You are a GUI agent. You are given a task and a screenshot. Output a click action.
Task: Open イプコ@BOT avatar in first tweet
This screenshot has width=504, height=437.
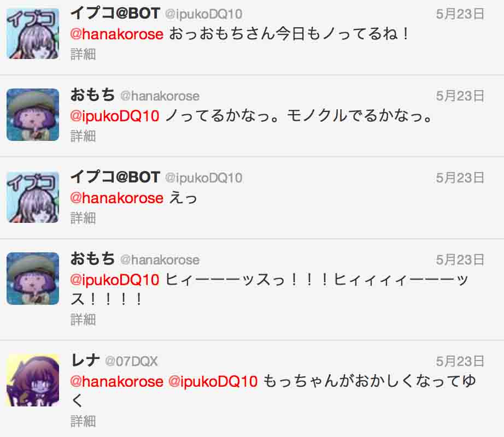tap(33, 33)
